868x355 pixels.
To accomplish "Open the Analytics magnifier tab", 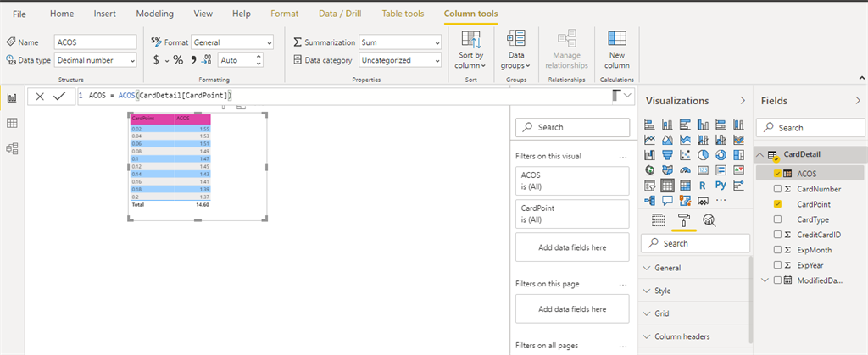I will (709, 220).
